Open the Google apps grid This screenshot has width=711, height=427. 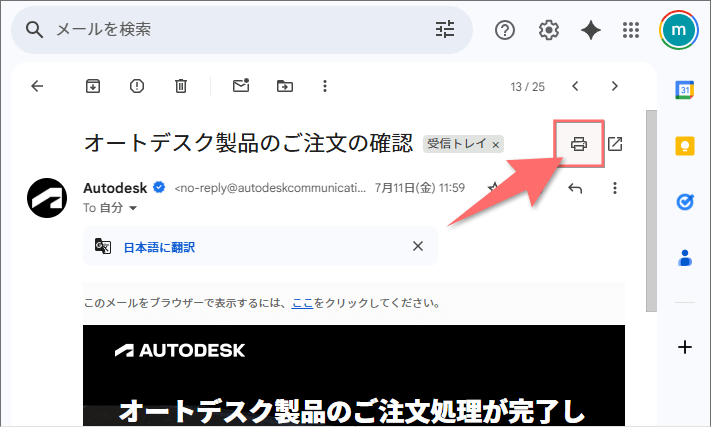pos(631,30)
